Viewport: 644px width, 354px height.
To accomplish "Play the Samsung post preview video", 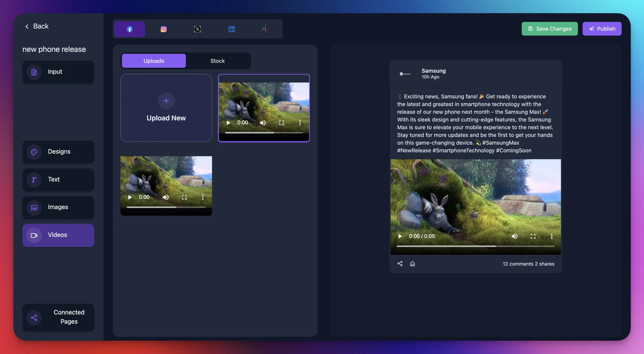I will pyautogui.click(x=400, y=236).
